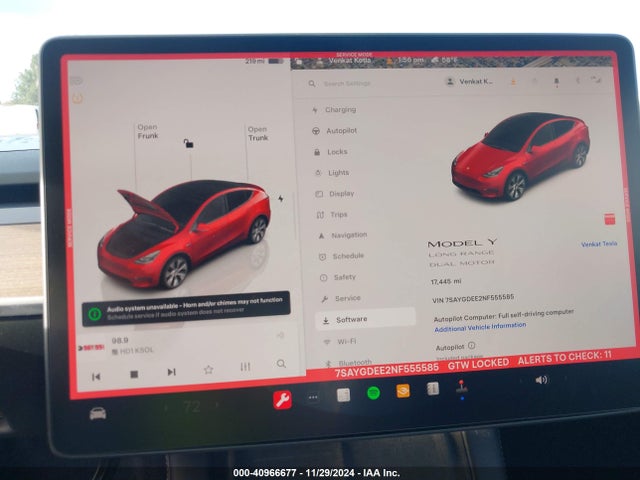
Task: Open Schedule settings menu
Action: point(342,256)
